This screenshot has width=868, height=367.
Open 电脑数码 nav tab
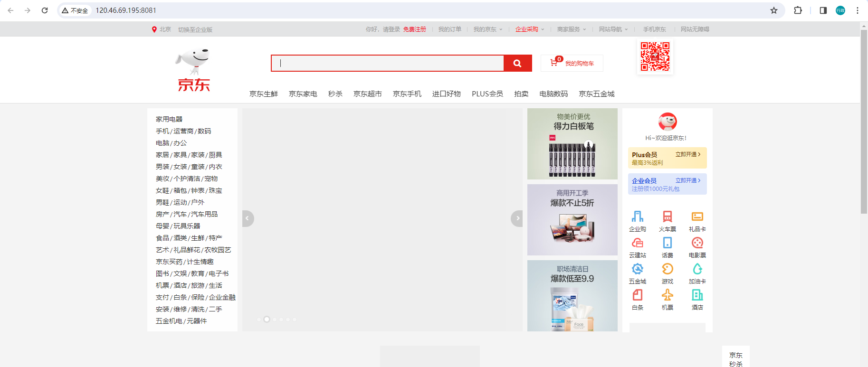[x=553, y=94]
